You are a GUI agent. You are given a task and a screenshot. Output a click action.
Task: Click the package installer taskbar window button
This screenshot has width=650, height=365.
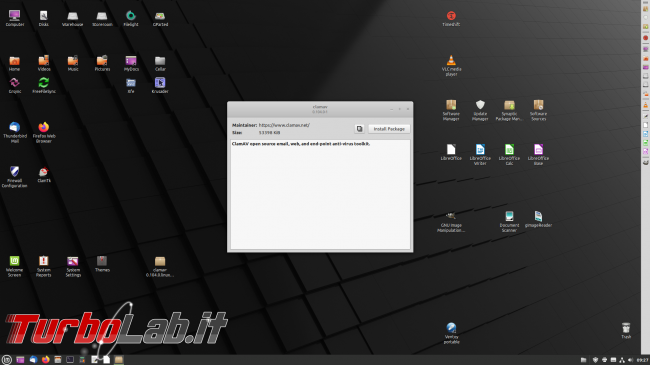(x=119, y=360)
